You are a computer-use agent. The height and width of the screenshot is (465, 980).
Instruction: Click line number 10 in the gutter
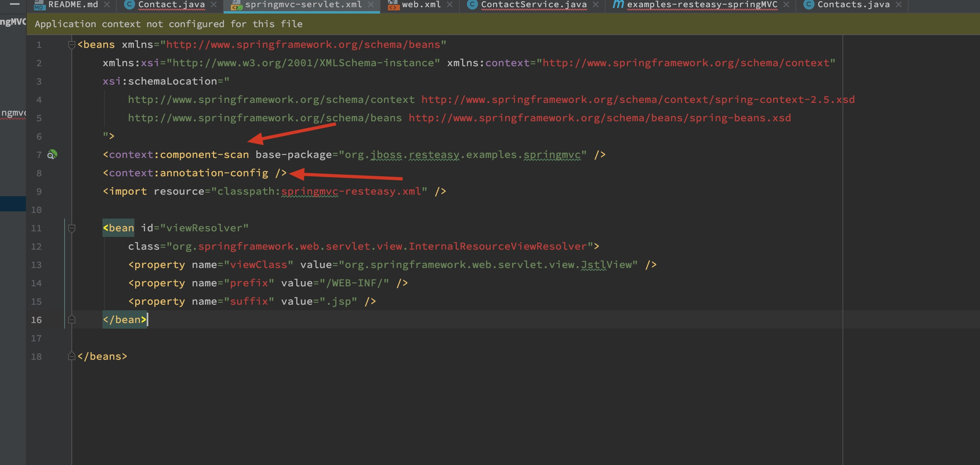[x=36, y=210]
